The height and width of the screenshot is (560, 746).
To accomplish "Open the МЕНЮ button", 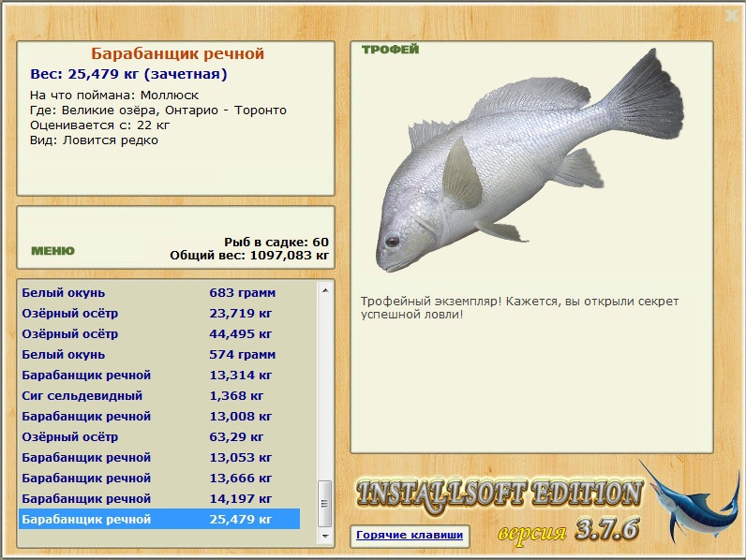I will tap(52, 251).
